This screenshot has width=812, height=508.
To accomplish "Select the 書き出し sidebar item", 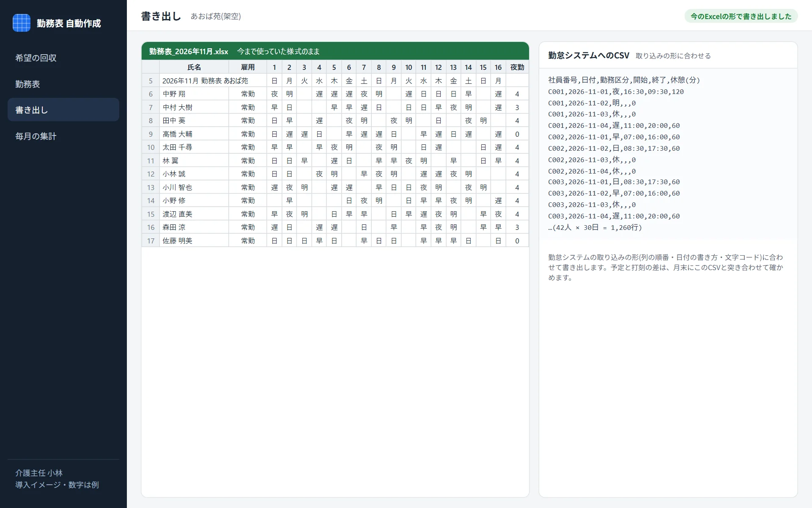I will (63, 110).
